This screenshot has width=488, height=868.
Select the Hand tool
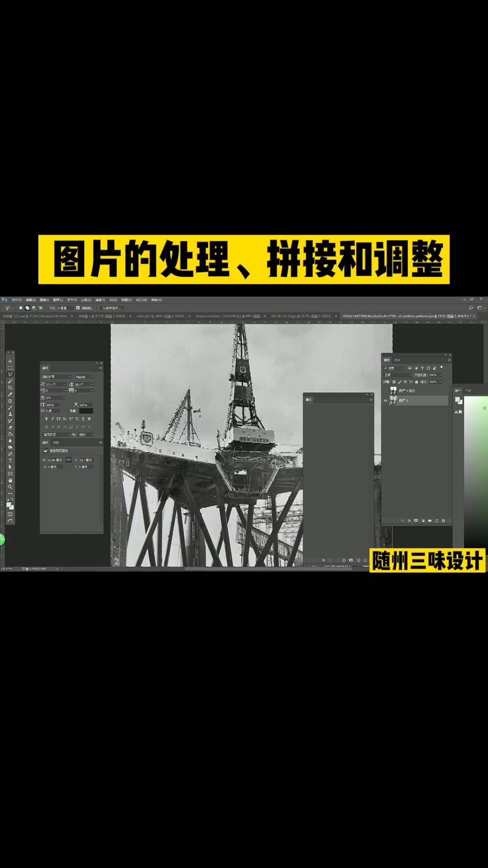10,480
